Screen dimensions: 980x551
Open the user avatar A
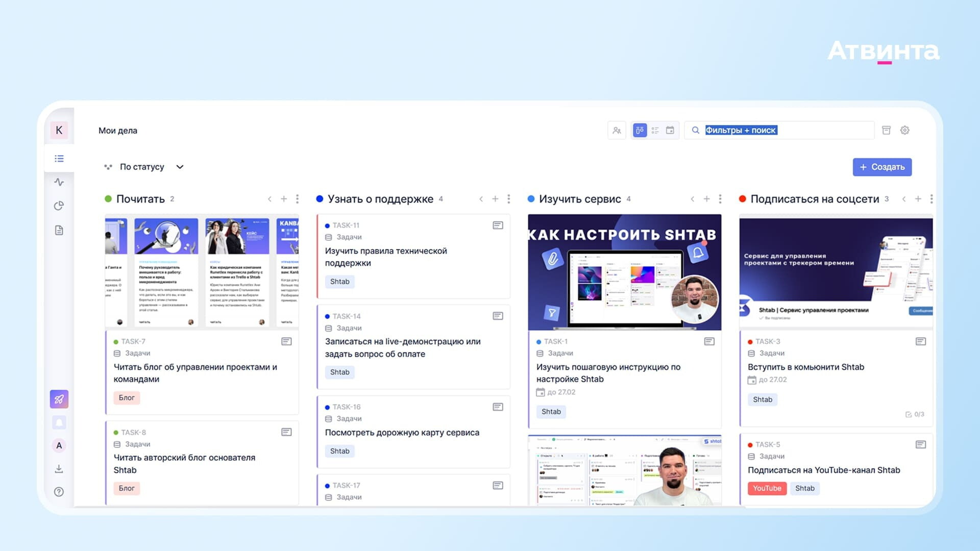point(59,445)
